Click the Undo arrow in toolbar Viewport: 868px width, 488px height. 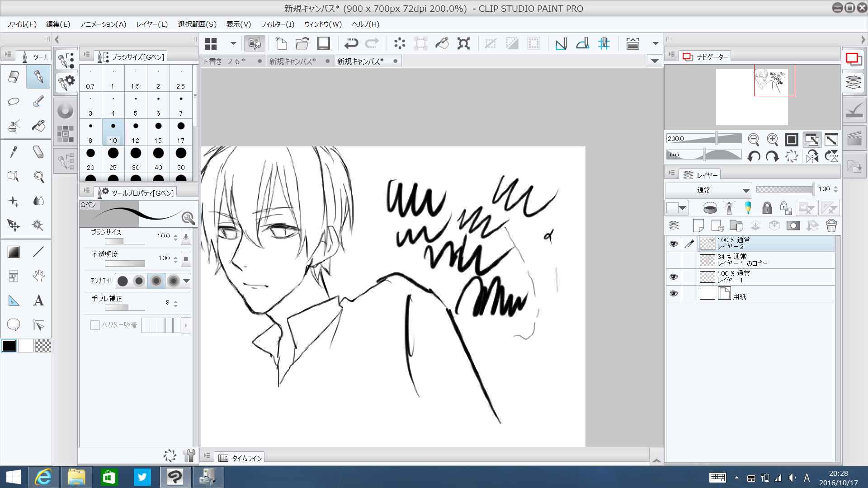point(351,43)
